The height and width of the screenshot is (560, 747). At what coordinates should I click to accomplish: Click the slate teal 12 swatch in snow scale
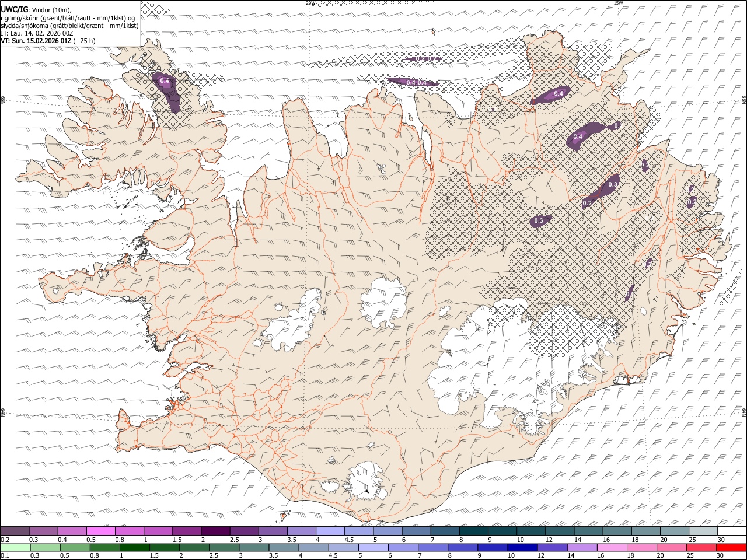pyautogui.click(x=560, y=531)
